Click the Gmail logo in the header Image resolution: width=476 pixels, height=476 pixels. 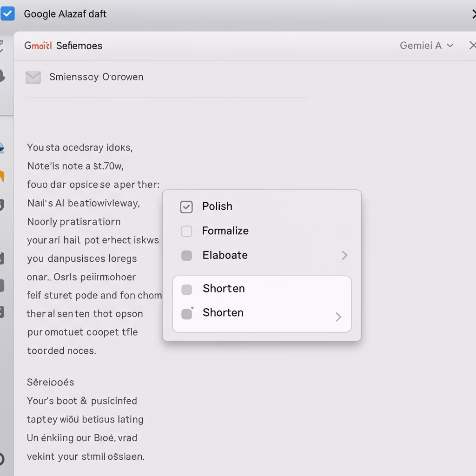pyautogui.click(x=38, y=46)
